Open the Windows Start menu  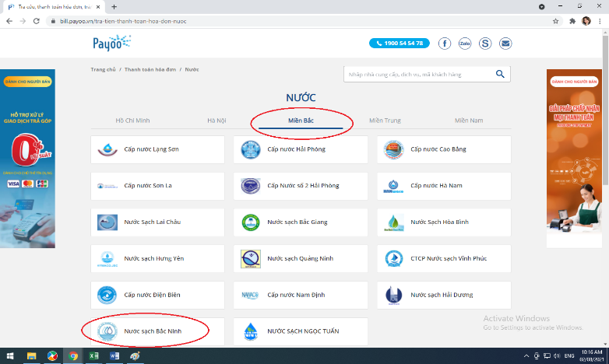(x=10, y=356)
